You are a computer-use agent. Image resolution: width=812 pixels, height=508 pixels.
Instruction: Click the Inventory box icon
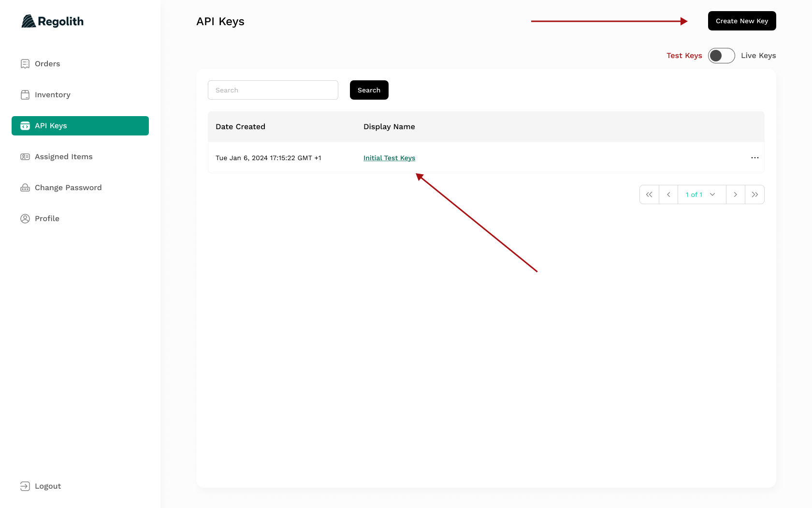pos(25,95)
